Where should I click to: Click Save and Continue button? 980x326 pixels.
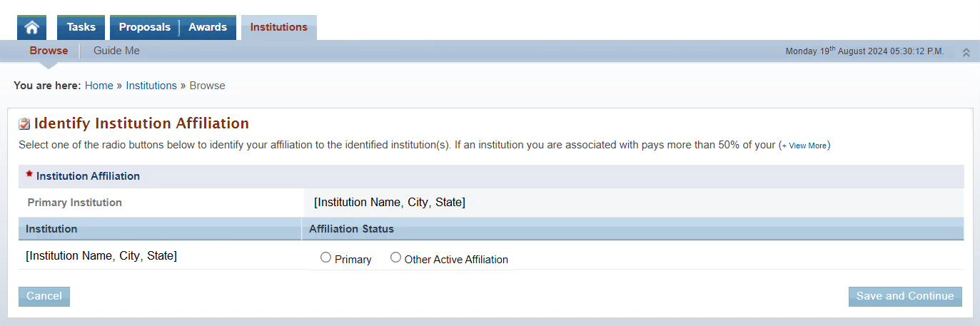pyautogui.click(x=905, y=296)
